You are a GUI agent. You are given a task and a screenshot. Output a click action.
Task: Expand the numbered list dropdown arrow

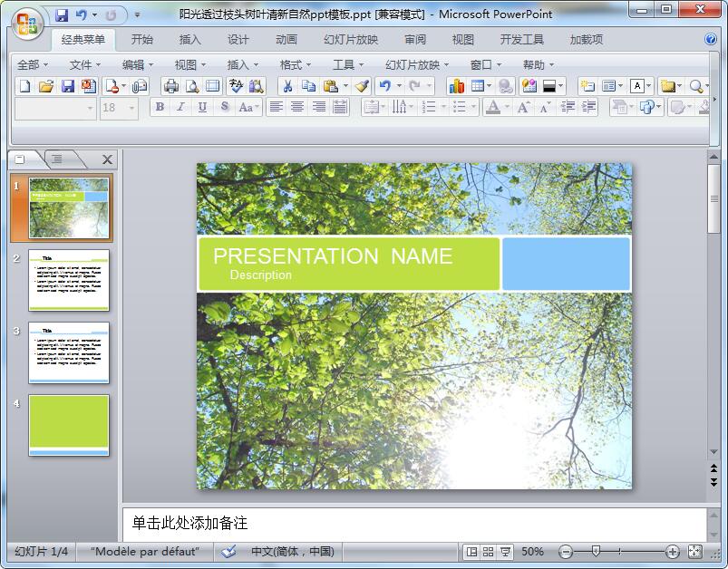coord(443,107)
